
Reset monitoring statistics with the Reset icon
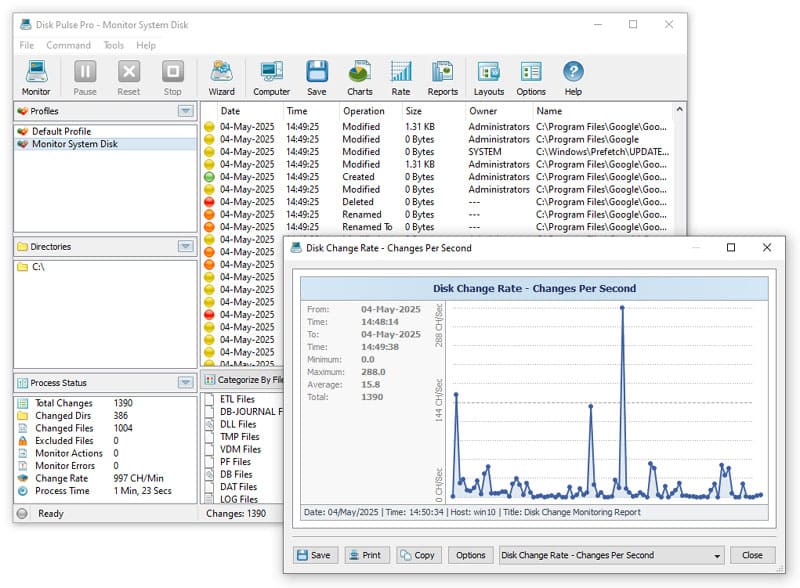129,75
